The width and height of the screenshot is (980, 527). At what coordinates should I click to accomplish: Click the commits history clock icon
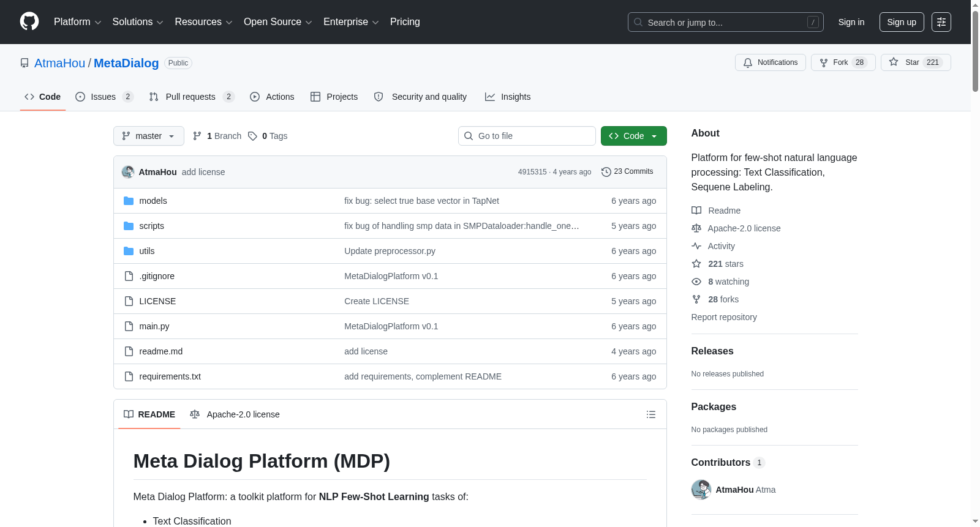click(x=606, y=172)
